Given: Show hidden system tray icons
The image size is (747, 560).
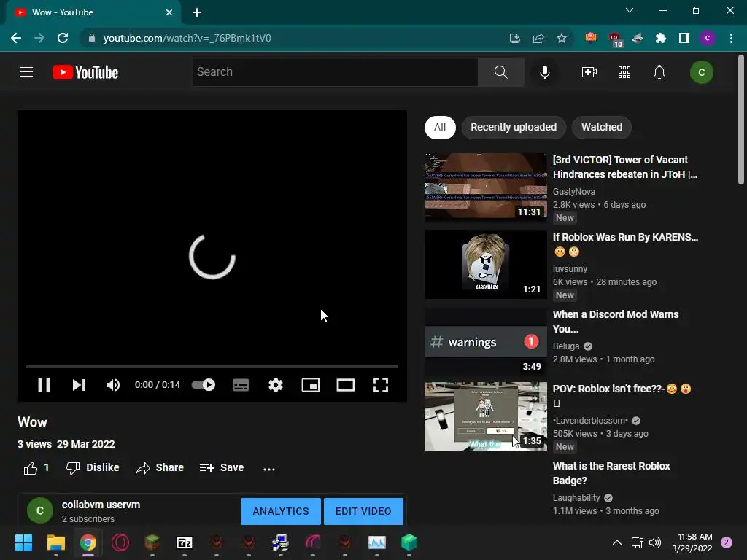Looking at the screenshot, I should coord(617,542).
